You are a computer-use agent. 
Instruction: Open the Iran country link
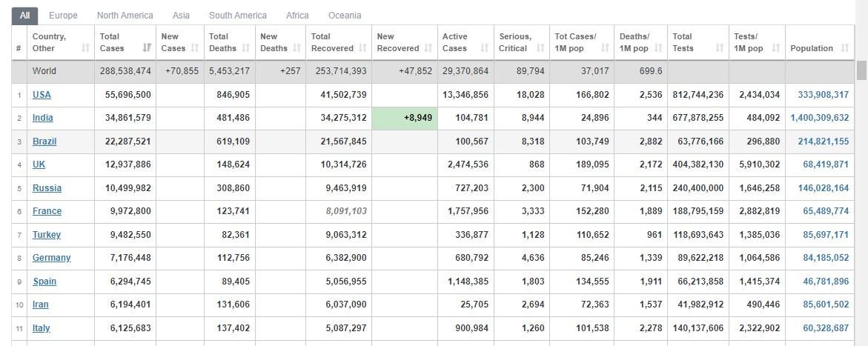41,305
